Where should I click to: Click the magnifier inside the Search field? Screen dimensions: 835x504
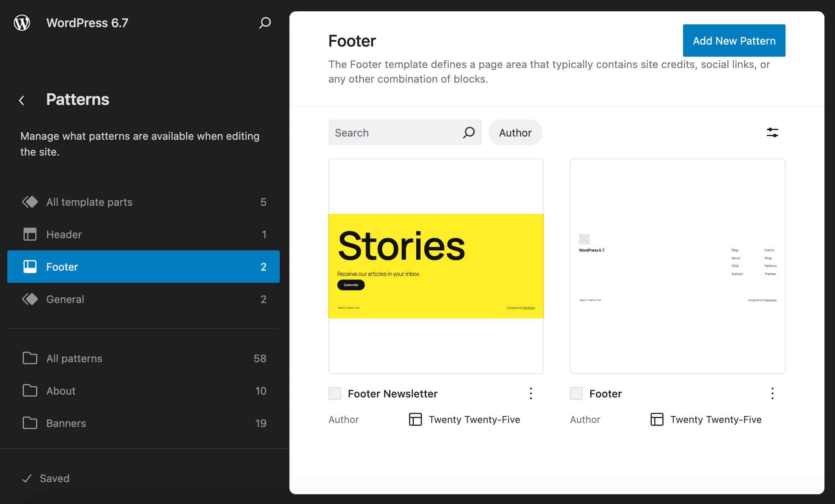pyautogui.click(x=469, y=132)
